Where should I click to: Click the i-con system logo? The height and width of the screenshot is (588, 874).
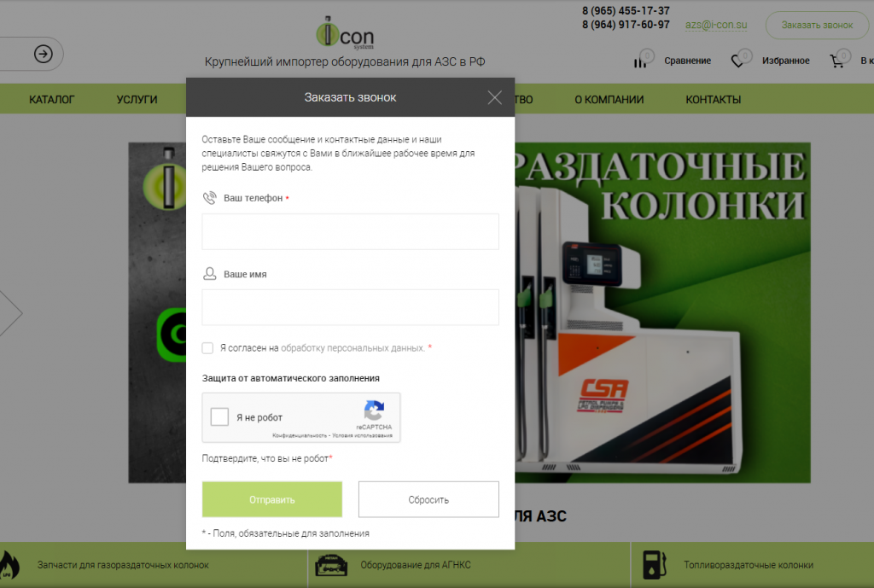point(345,33)
